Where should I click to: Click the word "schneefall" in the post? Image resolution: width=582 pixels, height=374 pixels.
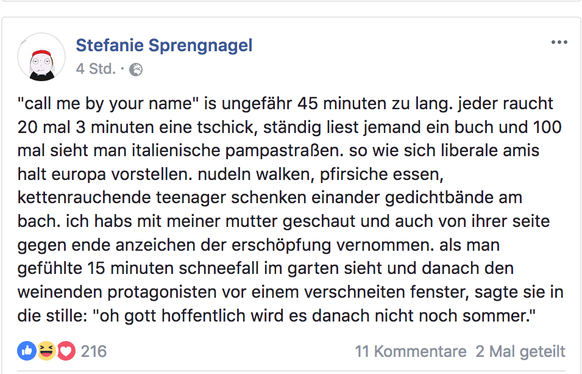pos(219,268)
